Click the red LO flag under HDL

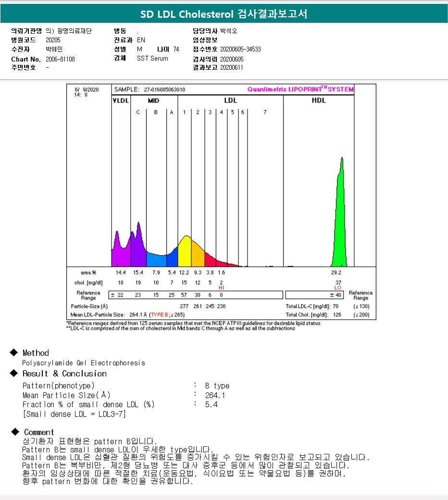[x=337, y=287]
